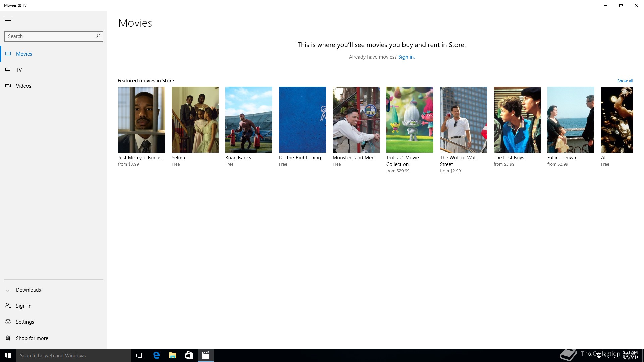Image resolution: width=644 pixels, height=362 pixels.
Task: Click the Settings gear icon
Action: [x=8, y=322]
